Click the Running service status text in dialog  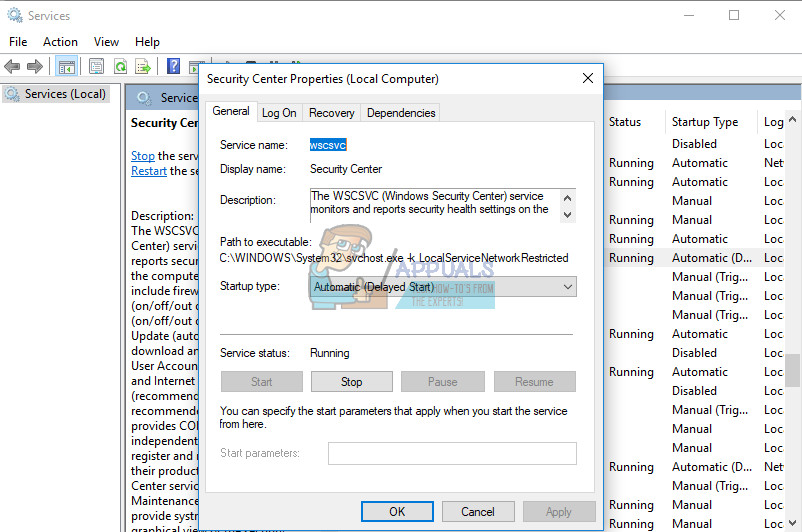(x=330, y=353)
